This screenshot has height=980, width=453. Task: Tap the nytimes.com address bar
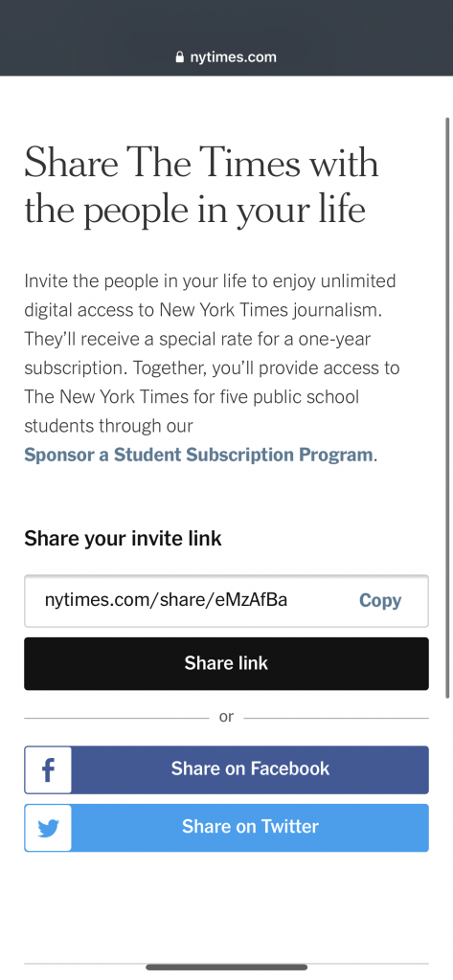[x=226, y=56]
